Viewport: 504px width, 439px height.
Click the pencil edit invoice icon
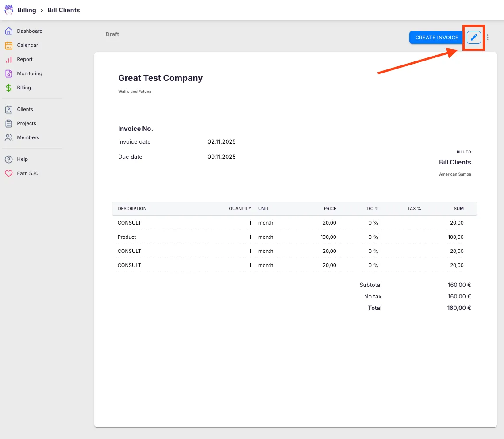(473, 38)
